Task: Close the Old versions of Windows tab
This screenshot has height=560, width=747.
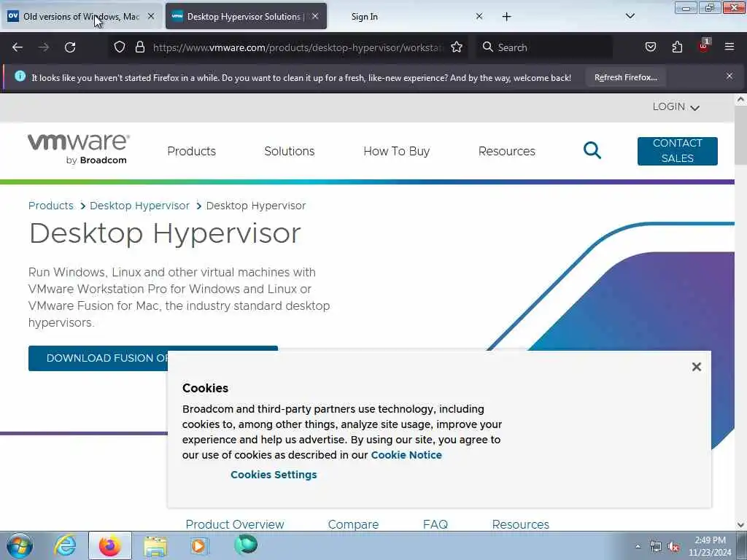Action: pos(150,16)
